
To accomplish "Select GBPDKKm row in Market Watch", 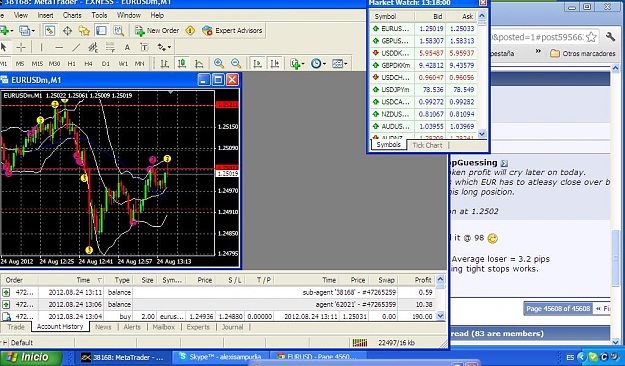I will (x=423, y=65).
